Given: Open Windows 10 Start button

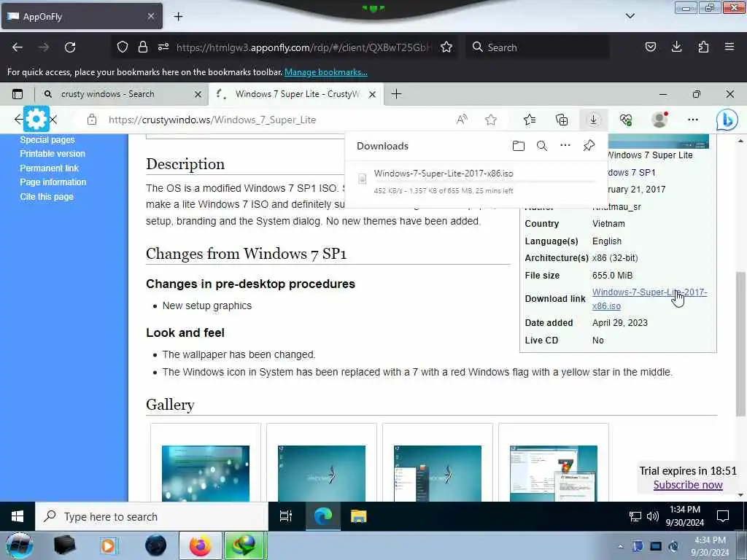Looking at the screenshot, I should pos(18,516).
